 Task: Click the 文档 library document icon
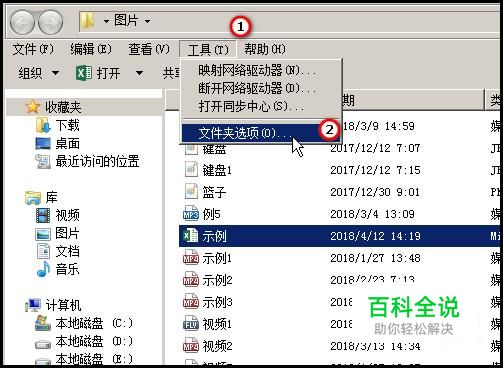[43, 251]
